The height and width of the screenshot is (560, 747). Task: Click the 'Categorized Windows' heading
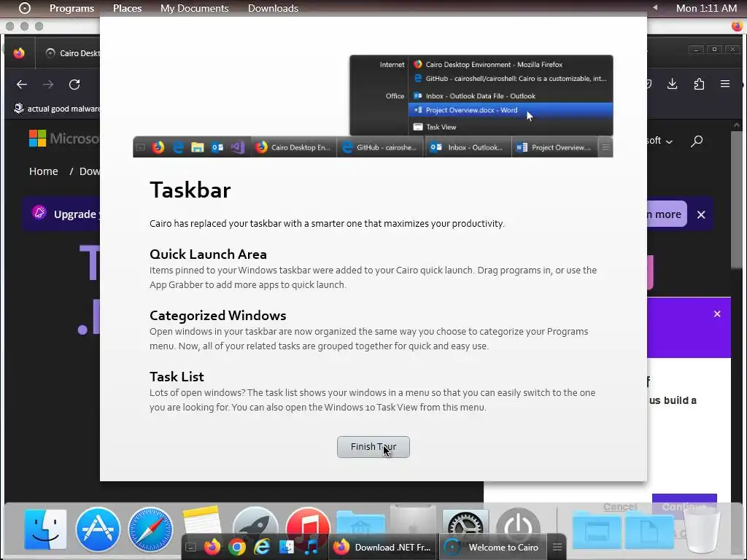[217, 315]
